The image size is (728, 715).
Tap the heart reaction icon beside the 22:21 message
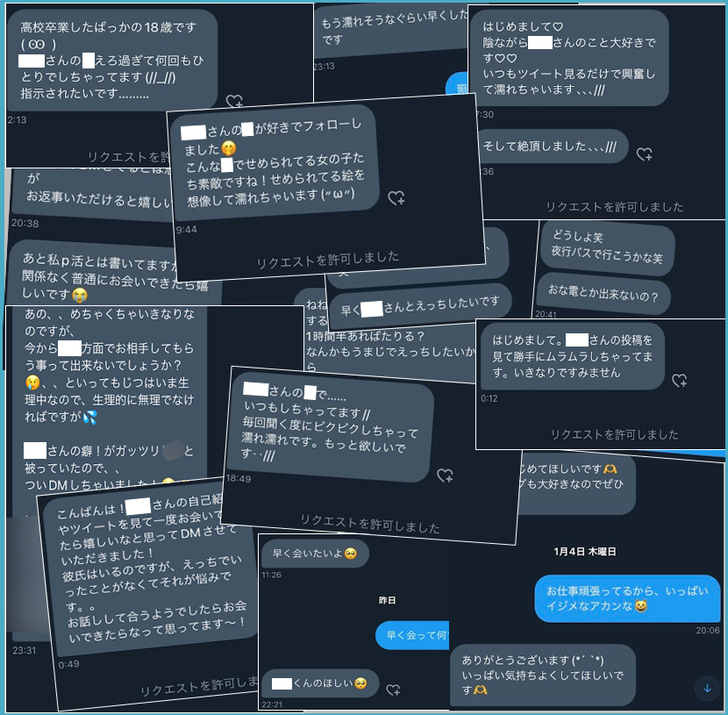click(x=393, y=690)
